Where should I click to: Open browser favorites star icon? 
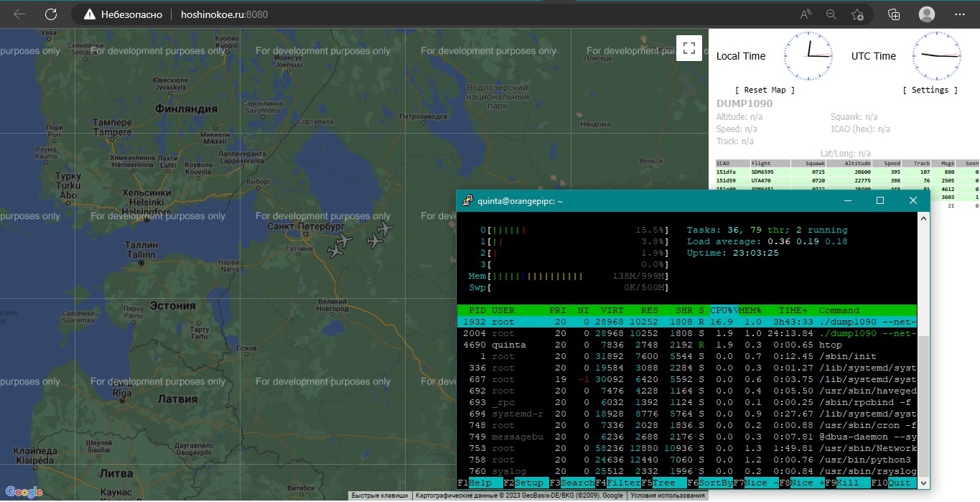coord(857,14)
